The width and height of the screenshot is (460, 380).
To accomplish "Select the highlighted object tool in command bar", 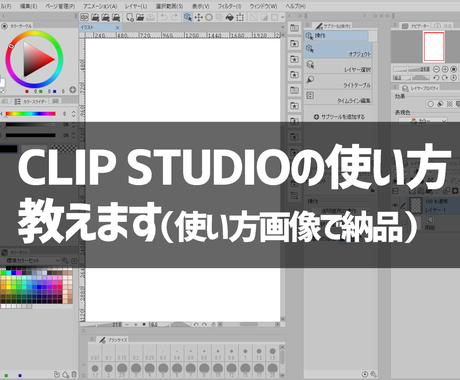I will 188,17.
